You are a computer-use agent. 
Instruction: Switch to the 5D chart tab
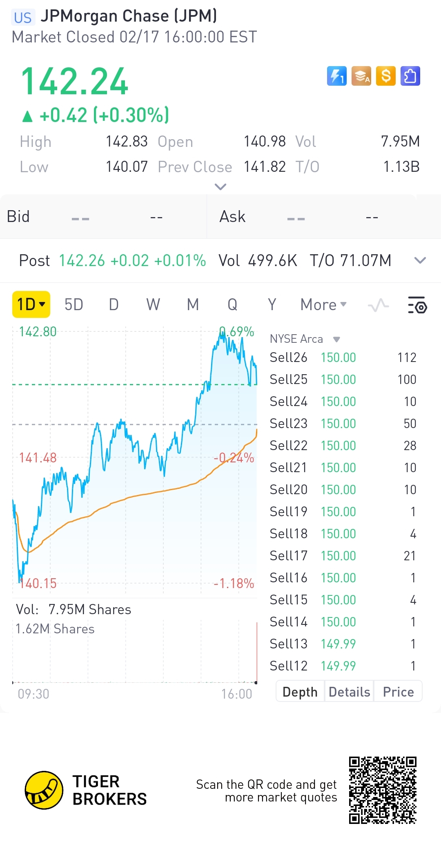click(x=74, y=305)
